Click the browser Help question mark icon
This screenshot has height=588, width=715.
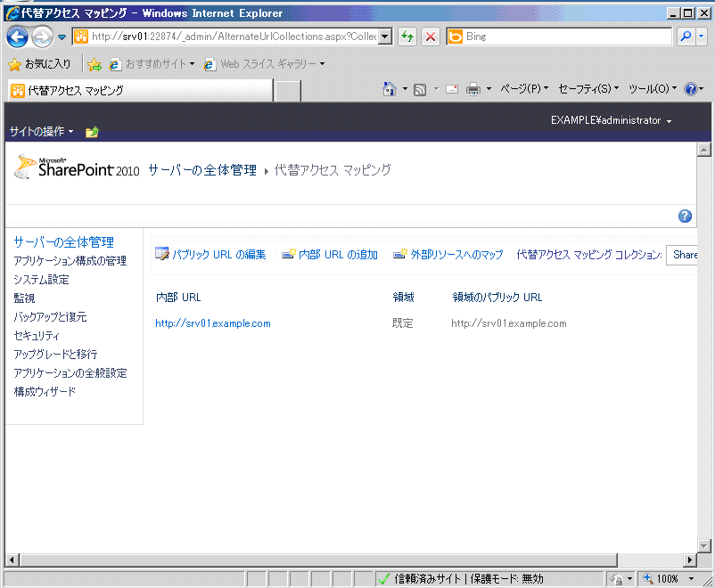(691, 89)
